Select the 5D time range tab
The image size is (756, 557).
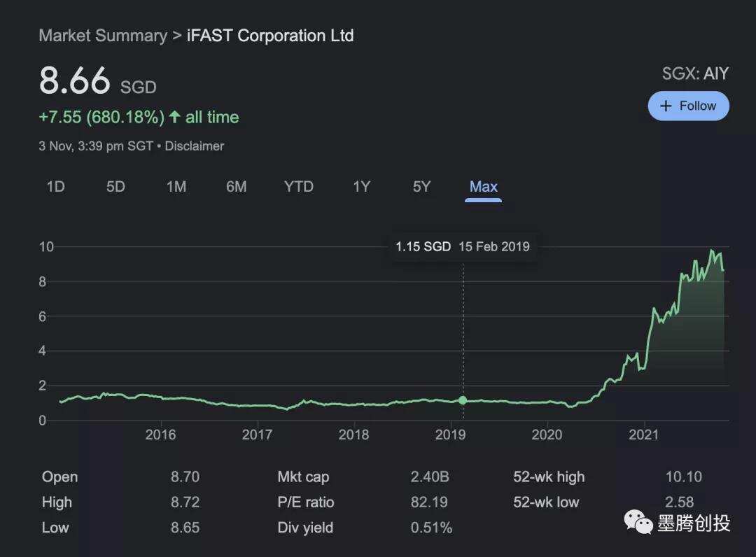115,187
